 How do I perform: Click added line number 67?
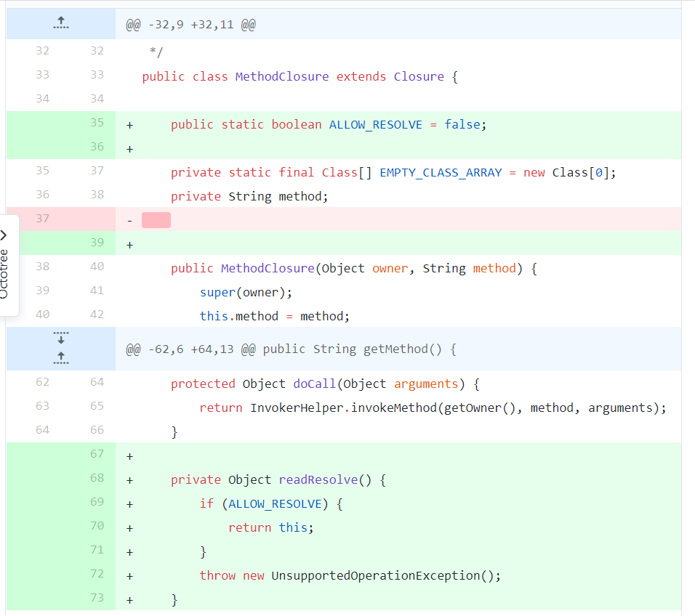coord(97,454)
